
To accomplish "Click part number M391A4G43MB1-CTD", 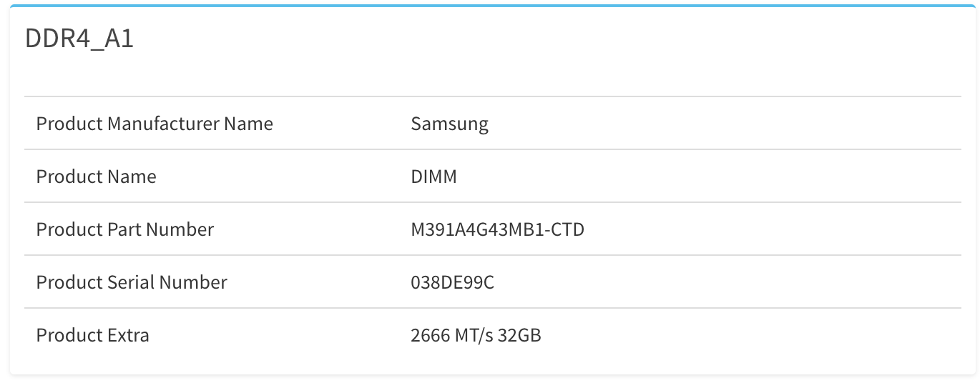I will pos(497,229).
